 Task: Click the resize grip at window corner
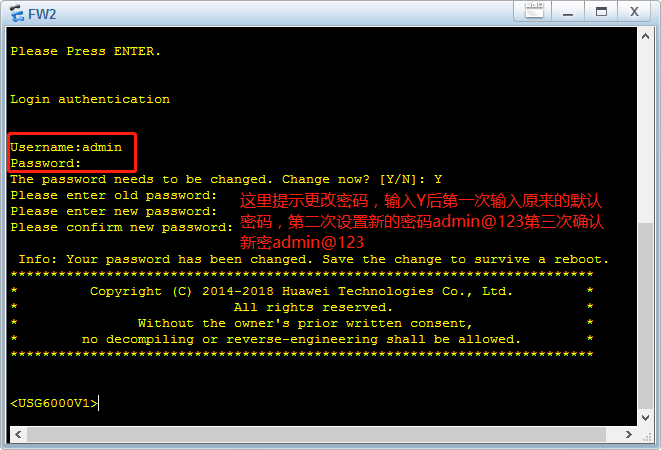coord(647,437)
